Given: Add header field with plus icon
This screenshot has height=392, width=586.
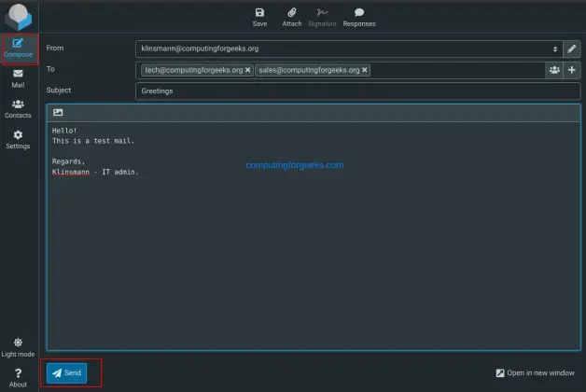Looking at the screenshot, I should click(572, 70).
